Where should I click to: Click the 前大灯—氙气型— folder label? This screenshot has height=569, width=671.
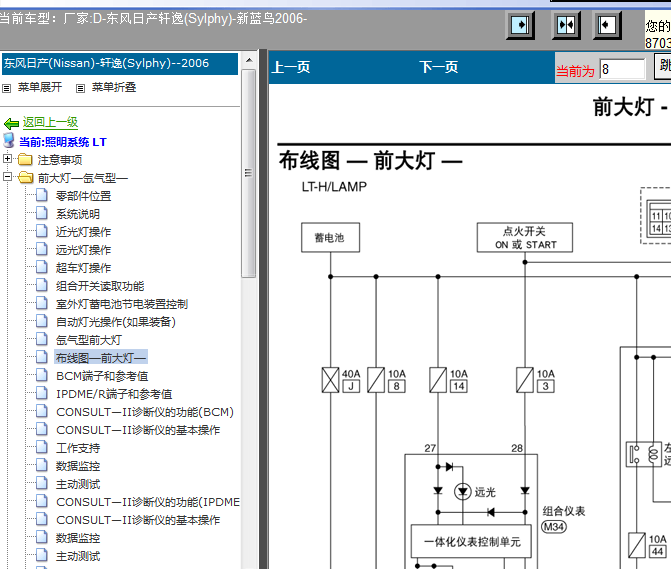tap(83, 178)
